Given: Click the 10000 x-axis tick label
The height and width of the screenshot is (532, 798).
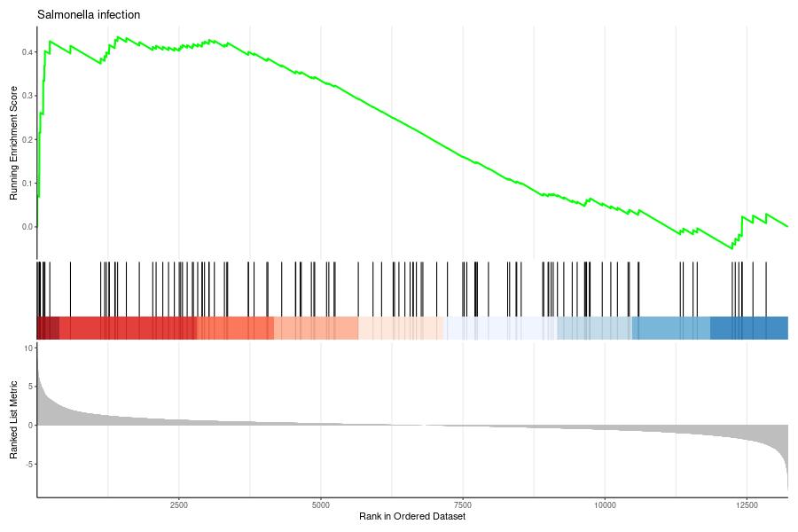Looking at the screenshot, I should click(x=605, y=505).
